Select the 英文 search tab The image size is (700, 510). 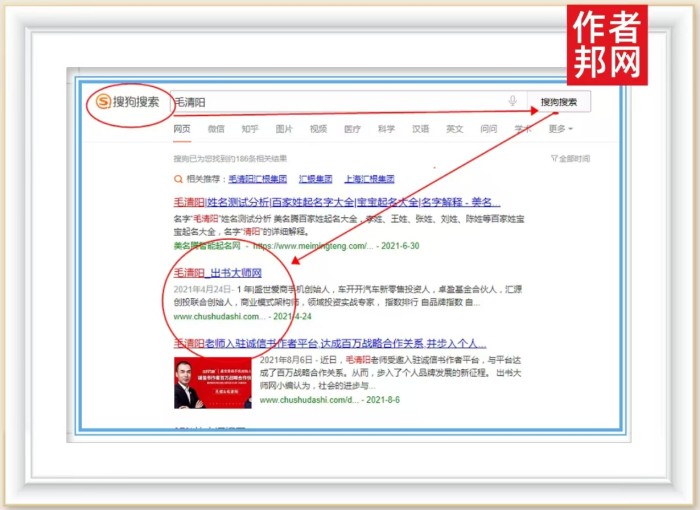pyautogui.click(x=454, y=129)
